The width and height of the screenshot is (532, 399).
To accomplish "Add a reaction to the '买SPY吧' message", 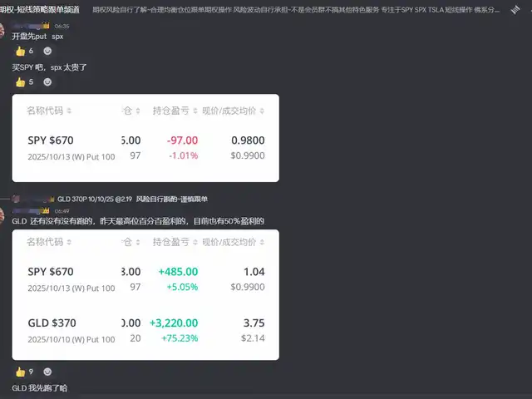I will click(x=47, y=81).
